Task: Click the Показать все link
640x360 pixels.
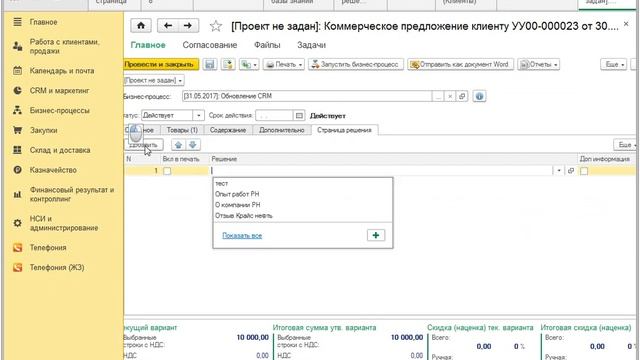Action: click(x=242, y=236)
